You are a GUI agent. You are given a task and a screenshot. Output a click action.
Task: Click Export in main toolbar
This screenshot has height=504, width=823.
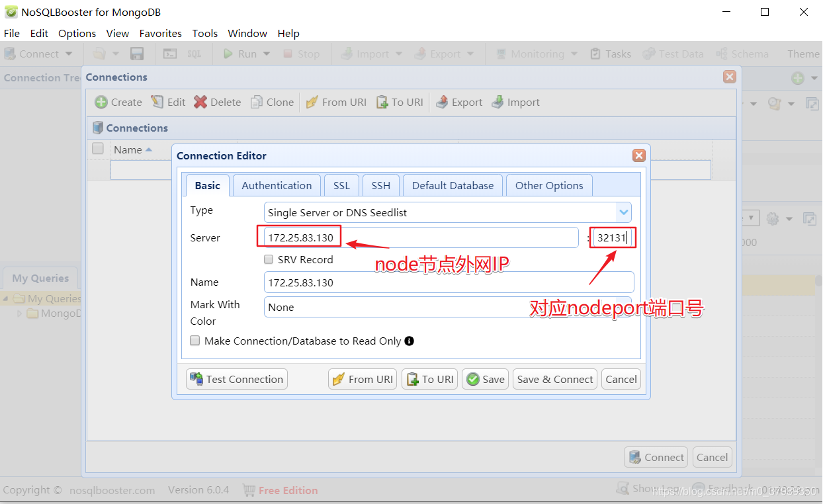click(x=437, y=54)
